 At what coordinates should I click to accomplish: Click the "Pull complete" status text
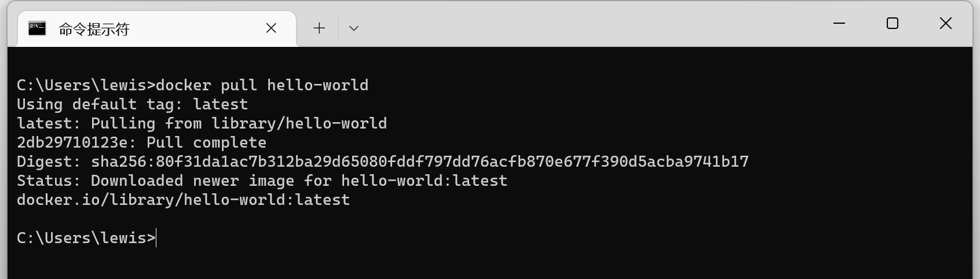click(x=206, y=143)
